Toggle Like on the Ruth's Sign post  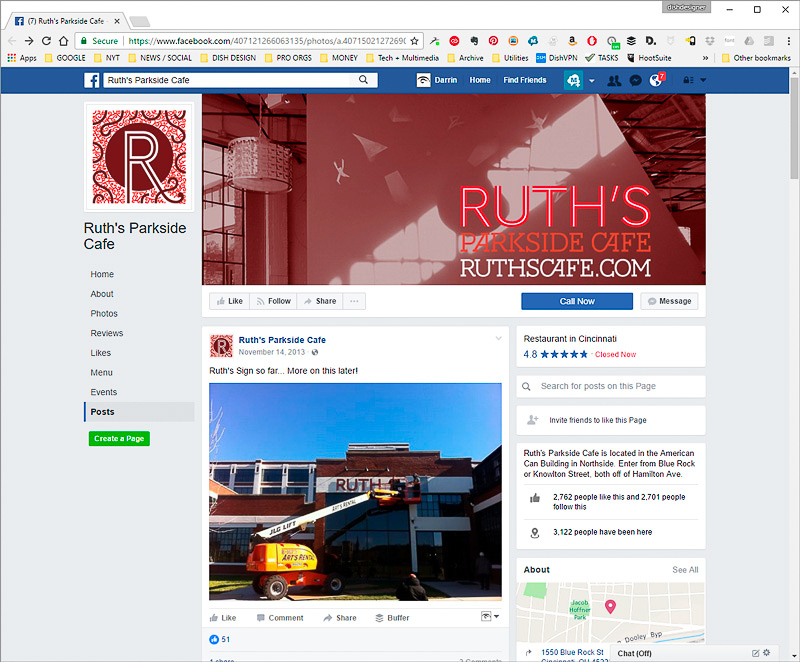point(222,618)
